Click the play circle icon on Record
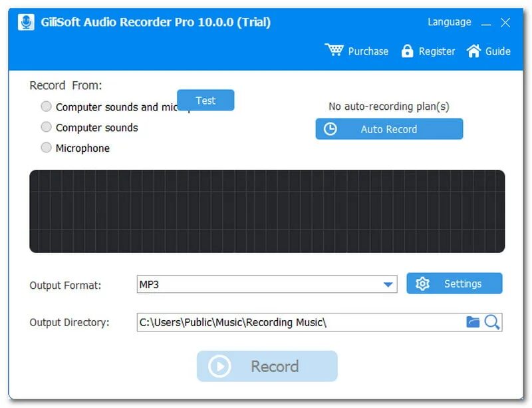Image resolution: width=532 pixels, height=408 pixels. pos(219,366)
